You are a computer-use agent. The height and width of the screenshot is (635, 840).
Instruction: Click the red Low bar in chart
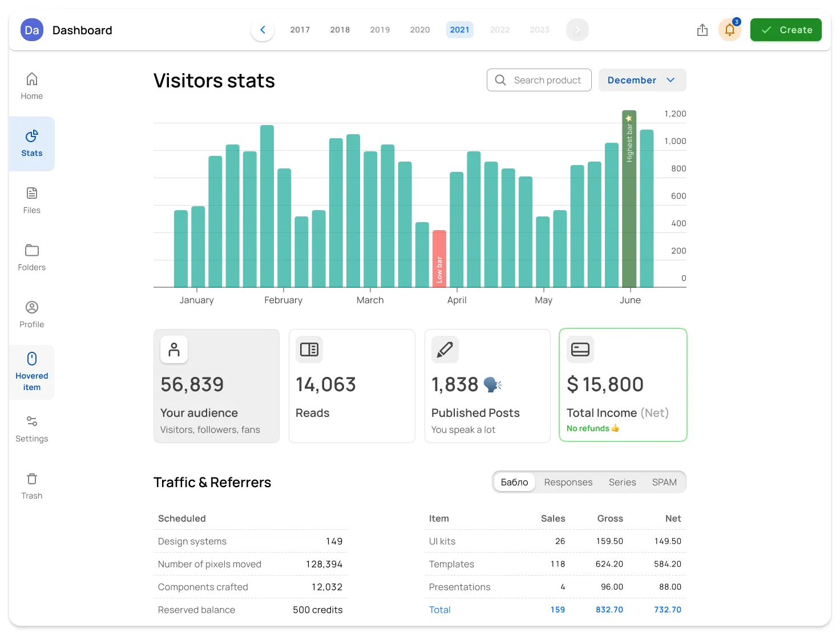tap(439, 259)
